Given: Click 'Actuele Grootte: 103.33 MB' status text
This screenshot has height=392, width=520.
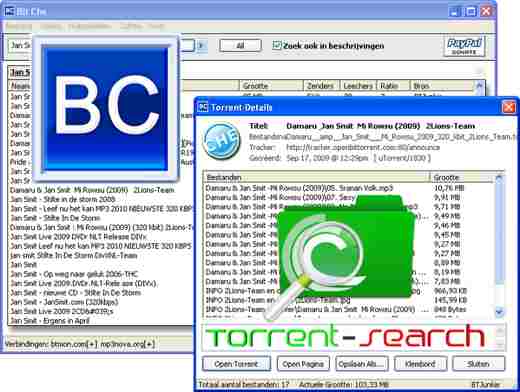Looking at the screenshot, I should (343, 385).
